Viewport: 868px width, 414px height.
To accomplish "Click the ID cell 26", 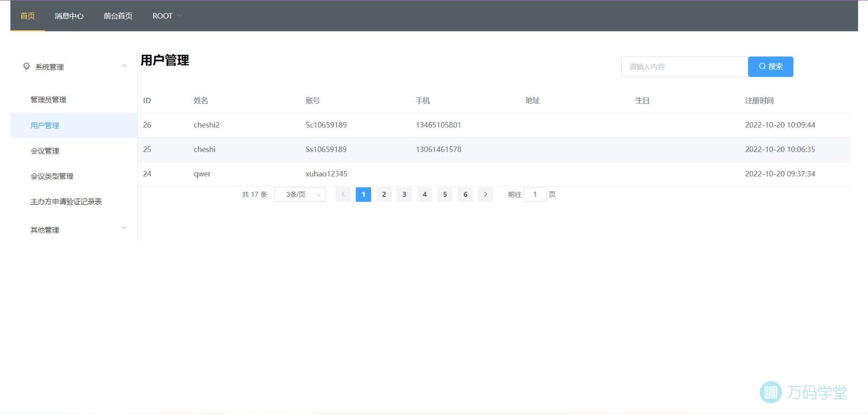I will 147,125.
